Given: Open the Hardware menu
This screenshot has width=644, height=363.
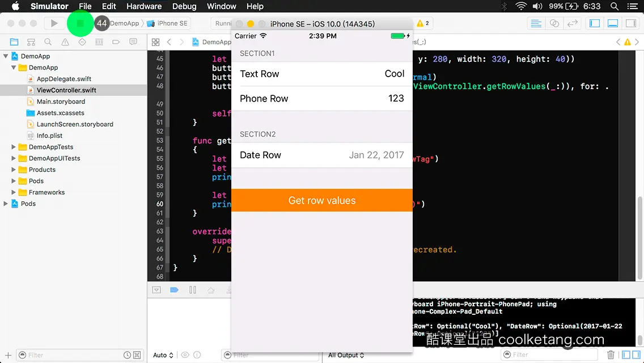Looking at the screenshot, I should tap(144, 6).
